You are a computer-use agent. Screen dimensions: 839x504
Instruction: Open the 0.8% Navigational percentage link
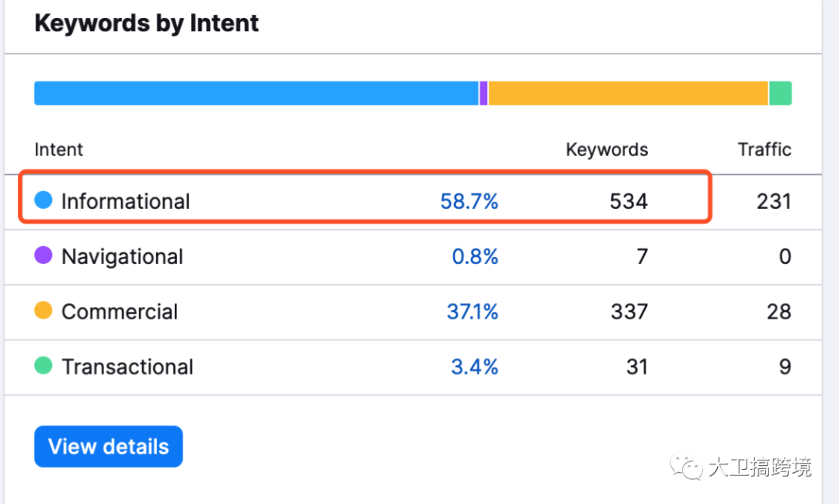[x=475, y=256]
